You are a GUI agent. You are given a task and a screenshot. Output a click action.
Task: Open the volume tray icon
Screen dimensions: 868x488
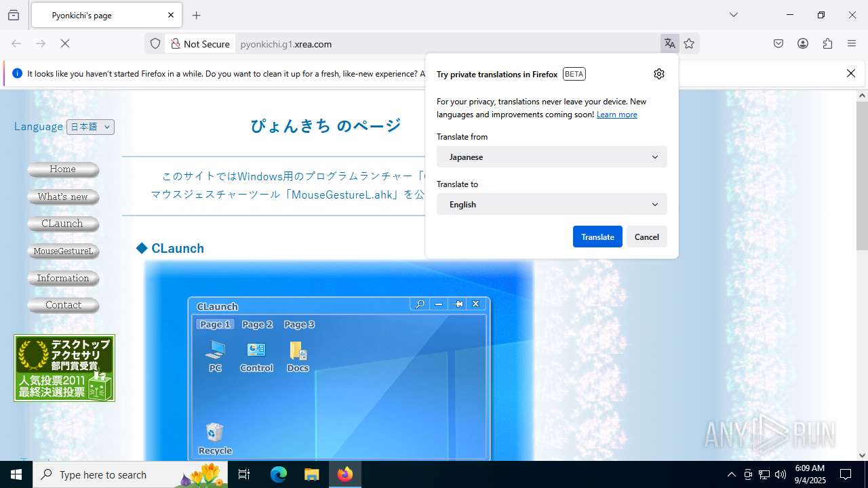(x=781, y=474)
